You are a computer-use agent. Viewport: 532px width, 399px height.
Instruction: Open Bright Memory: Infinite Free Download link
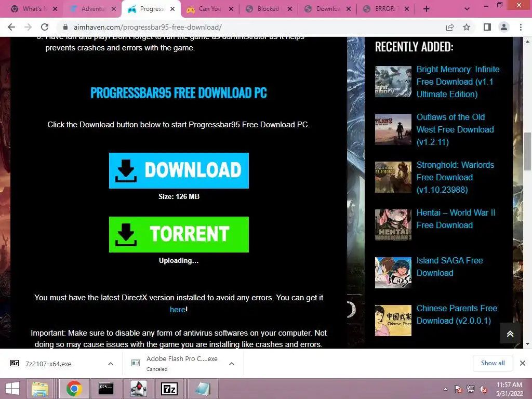(x=458, y=82)
